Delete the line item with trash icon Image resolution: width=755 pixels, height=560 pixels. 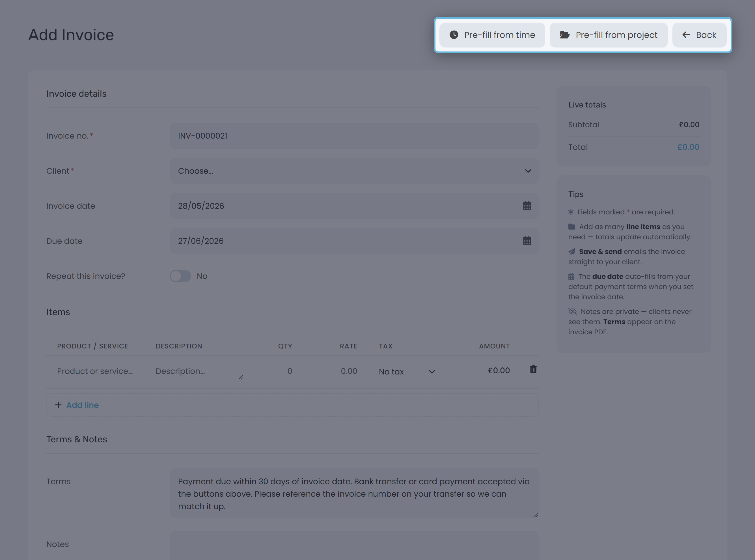click(x=533, y=369)
